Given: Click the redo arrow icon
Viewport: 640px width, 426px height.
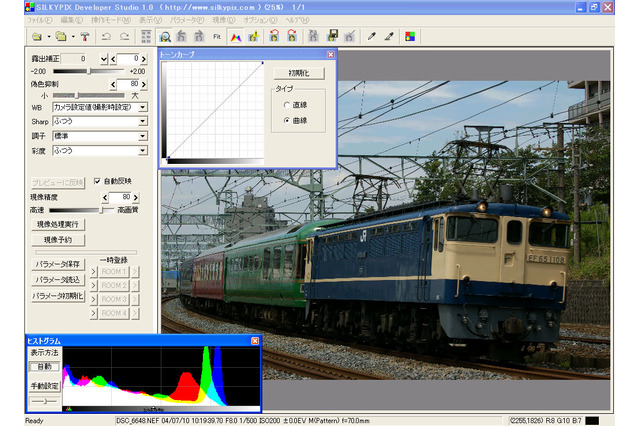Looking at the screenshot, I should pyautogui.click(x=124, y=36).
